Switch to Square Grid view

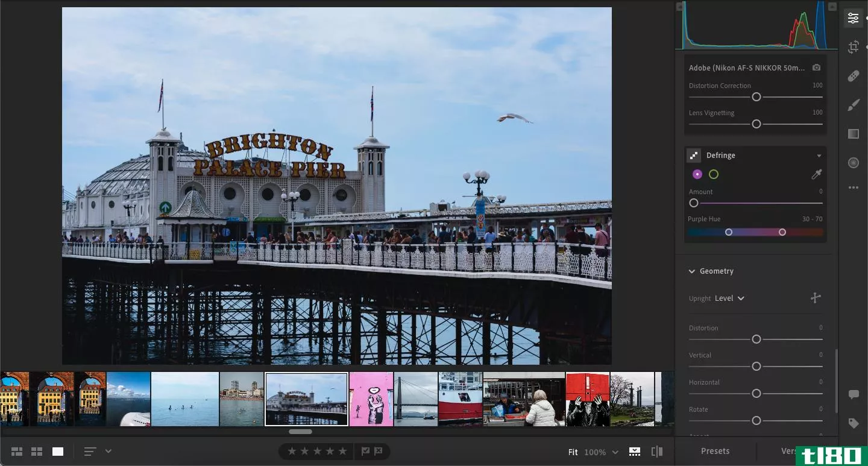click(x=37, y=451)
